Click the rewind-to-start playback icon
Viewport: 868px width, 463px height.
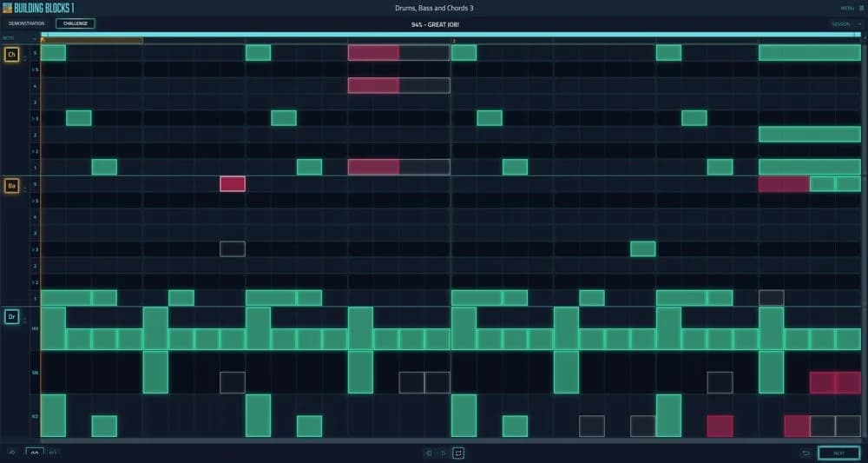(x=429, y=453)
